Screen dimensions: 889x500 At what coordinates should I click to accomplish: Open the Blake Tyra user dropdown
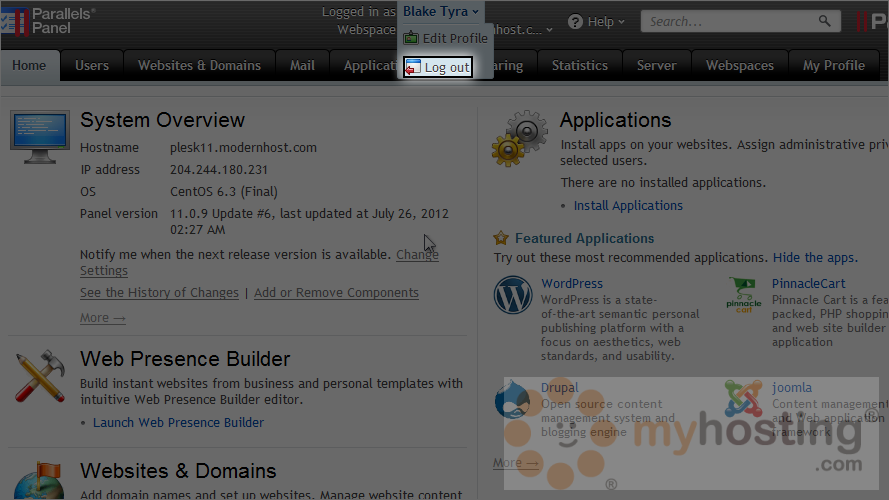tap(441, 11)
